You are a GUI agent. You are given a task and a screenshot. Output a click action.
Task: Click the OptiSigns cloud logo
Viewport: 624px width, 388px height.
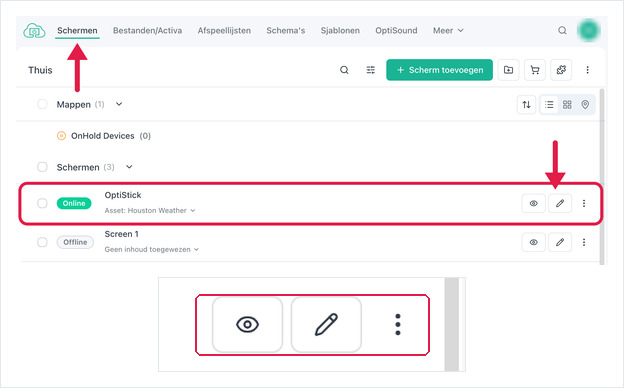[x=34, y=31]
